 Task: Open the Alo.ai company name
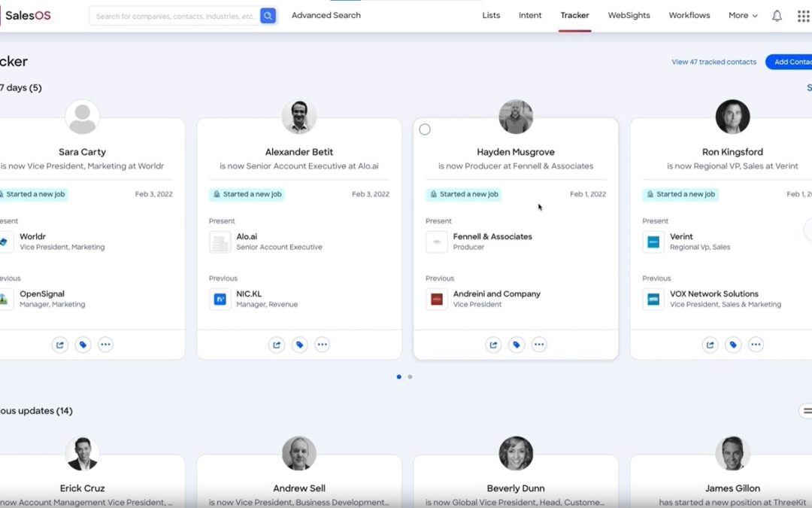coord(247,236)
